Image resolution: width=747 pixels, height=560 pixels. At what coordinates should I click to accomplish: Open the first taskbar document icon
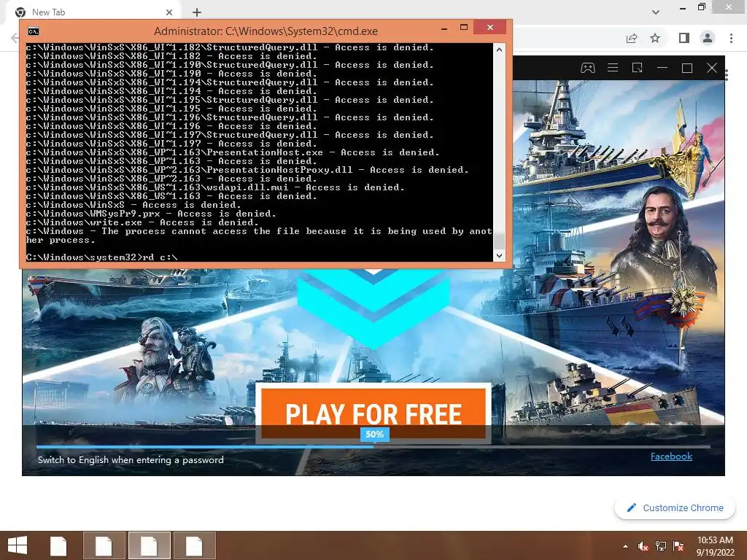click(58, 545)
